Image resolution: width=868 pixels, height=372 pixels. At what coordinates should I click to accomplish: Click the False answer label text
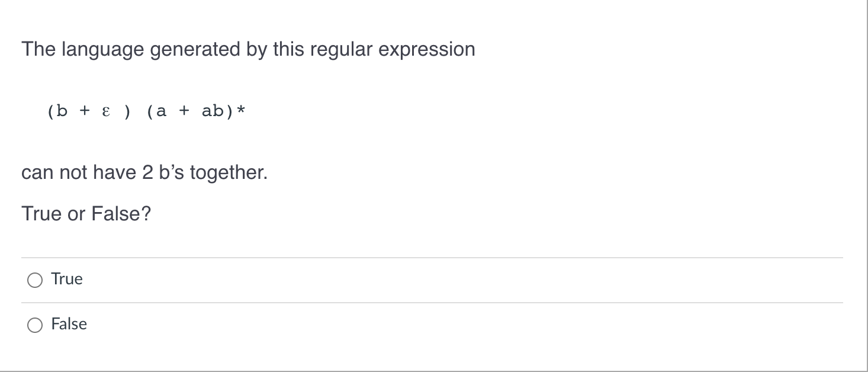[x=68, y=324]
